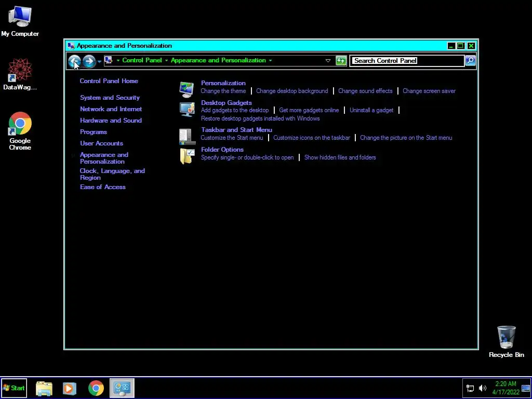Open media player from taskbar

coord(69,388)
